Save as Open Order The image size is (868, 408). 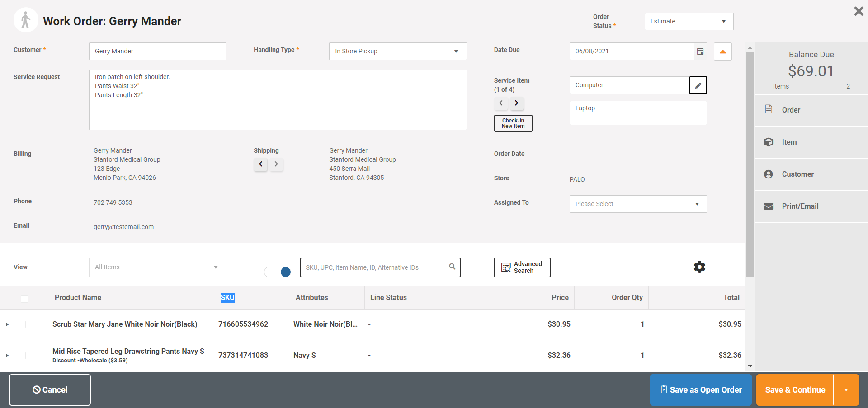coord(701,390)
